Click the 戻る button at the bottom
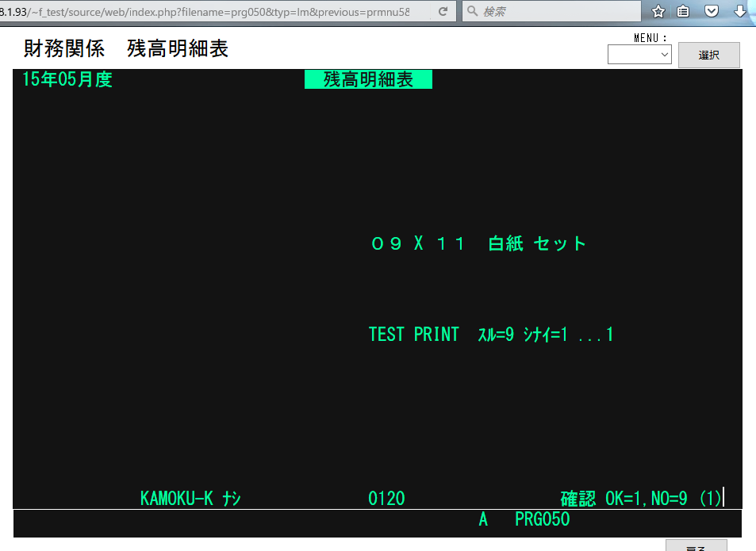Image resolution: width=756 pixels, height=551 pixels. (696, 546)
